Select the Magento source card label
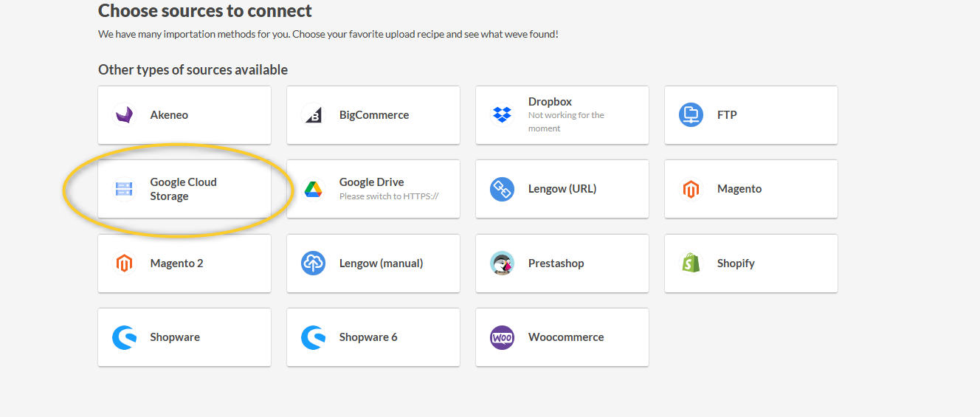 [739, 189]
